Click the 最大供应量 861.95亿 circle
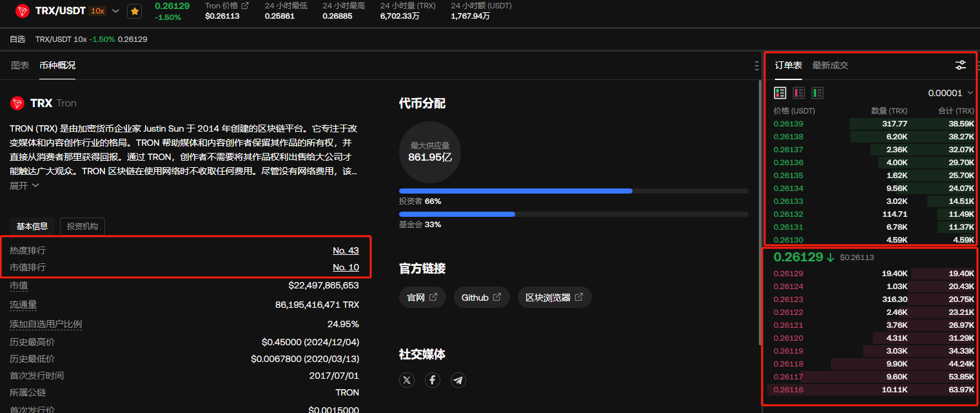980x413 pixels. tap(430, 152)
